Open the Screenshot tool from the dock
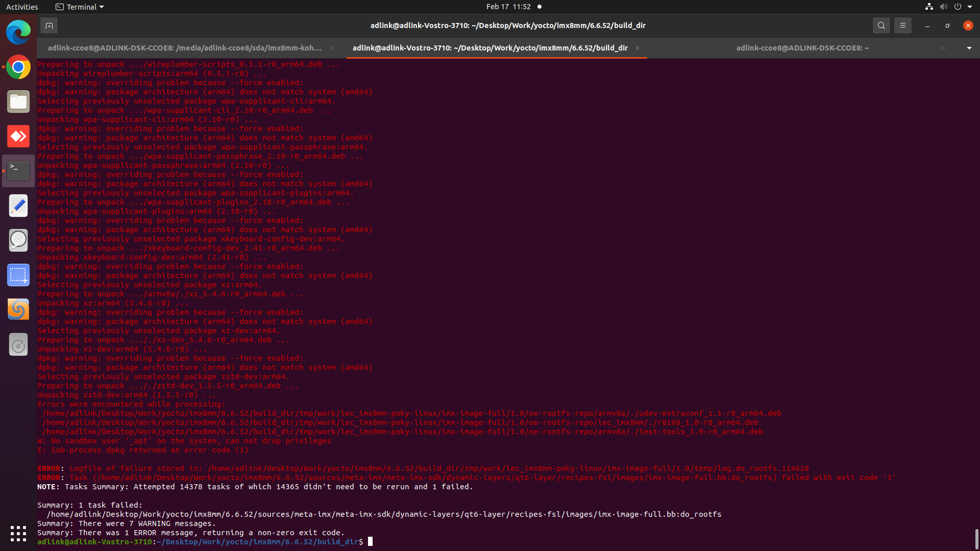Image resolution: width=980 pixels, height=551 pixels. tap(18, 275)
